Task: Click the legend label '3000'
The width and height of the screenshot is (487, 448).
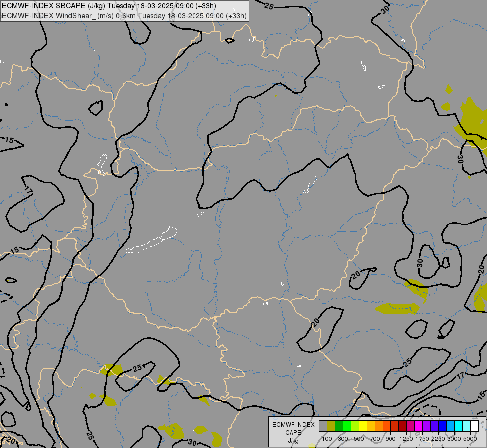Action: [x=454, y=439]
